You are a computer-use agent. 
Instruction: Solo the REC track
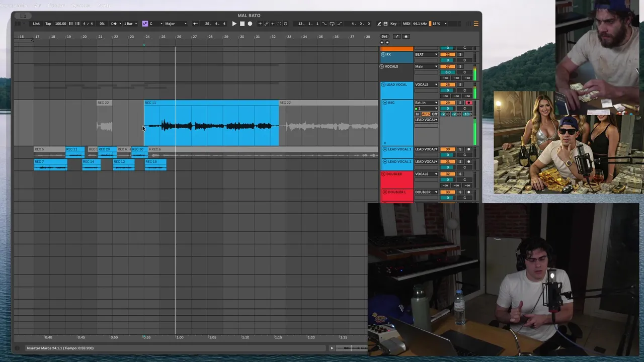[x=460, y=103]
